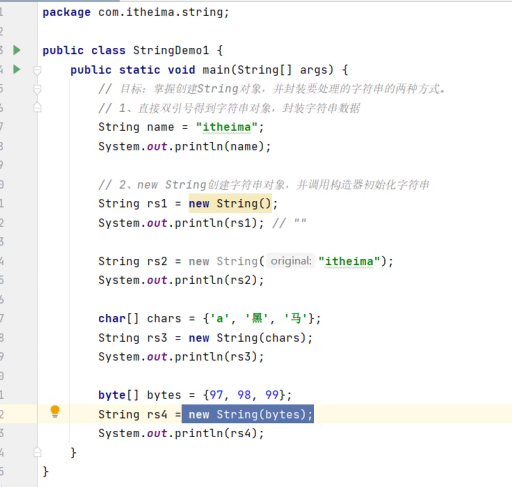Click println(name) statement
Viewport: 512px width, 487px height.
(184, 146)
